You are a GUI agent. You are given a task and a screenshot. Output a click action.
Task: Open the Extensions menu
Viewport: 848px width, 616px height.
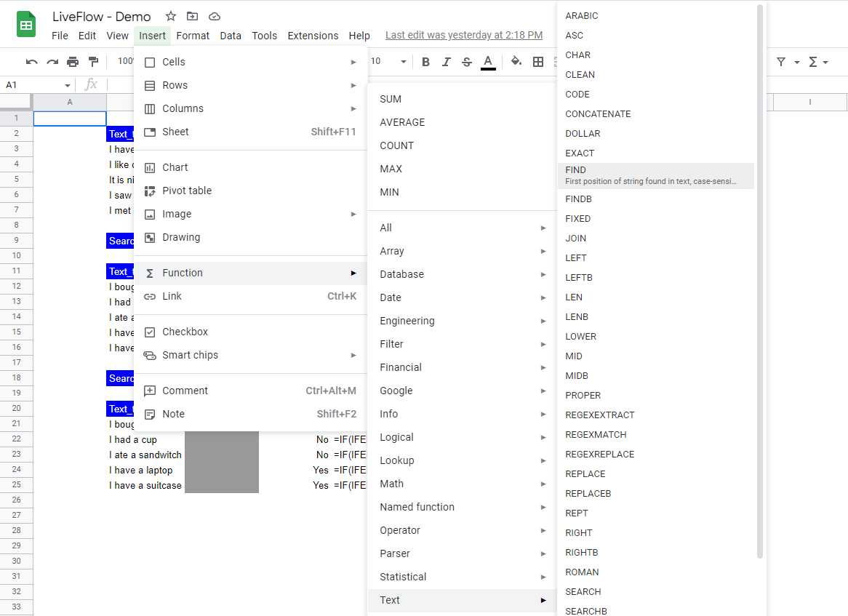pyautogui.click(x=313, y=36)
